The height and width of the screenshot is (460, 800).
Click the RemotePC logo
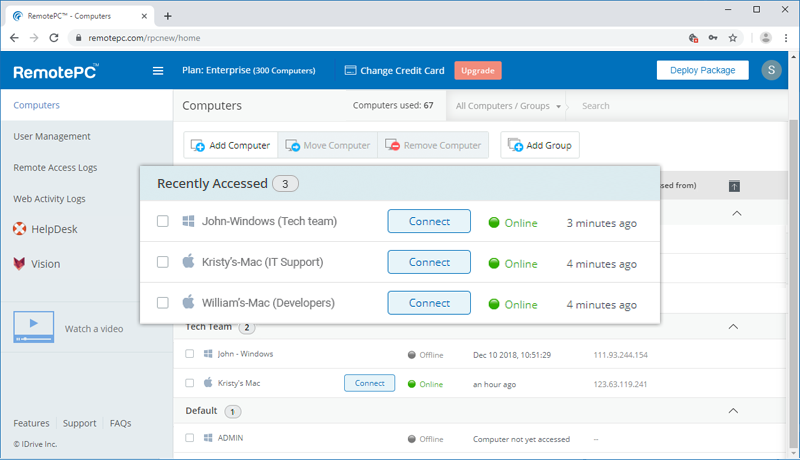56,71
